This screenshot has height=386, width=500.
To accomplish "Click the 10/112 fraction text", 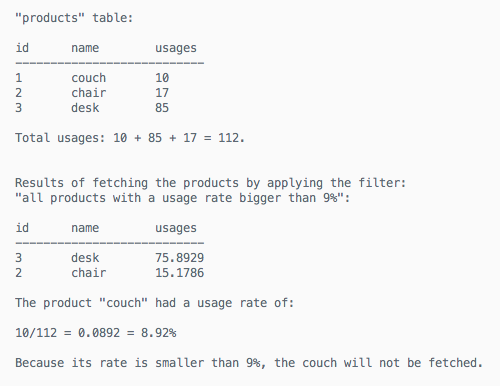I will 36,333.
